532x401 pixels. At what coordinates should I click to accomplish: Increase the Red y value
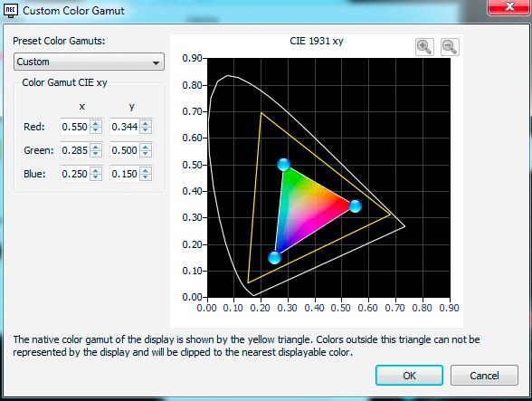pyautogui.click(x=146, y=123)
